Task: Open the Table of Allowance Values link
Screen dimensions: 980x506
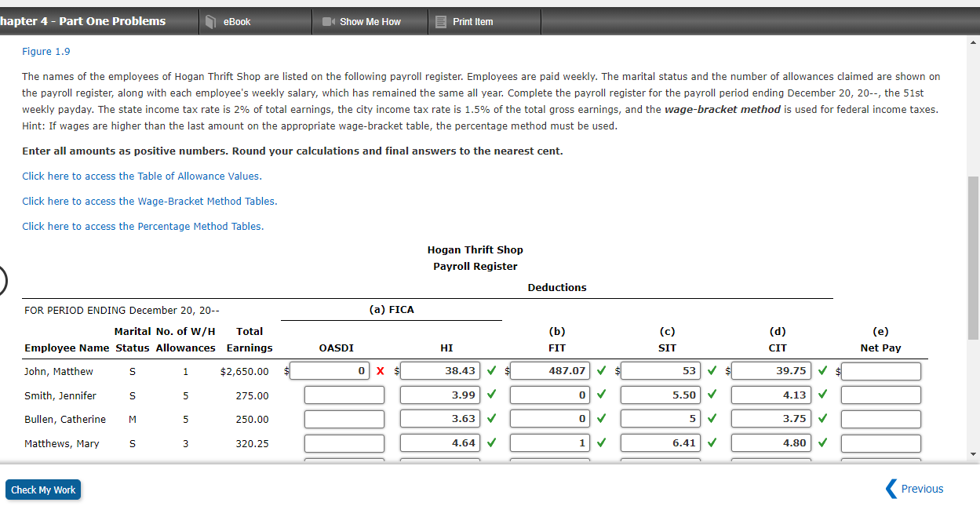Action: [x=142, y=176]
